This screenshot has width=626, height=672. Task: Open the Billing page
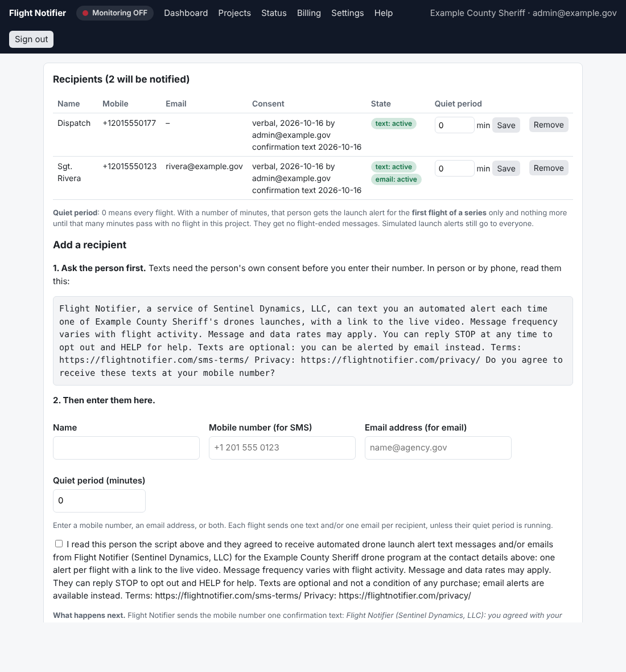[x=308, y=13]
